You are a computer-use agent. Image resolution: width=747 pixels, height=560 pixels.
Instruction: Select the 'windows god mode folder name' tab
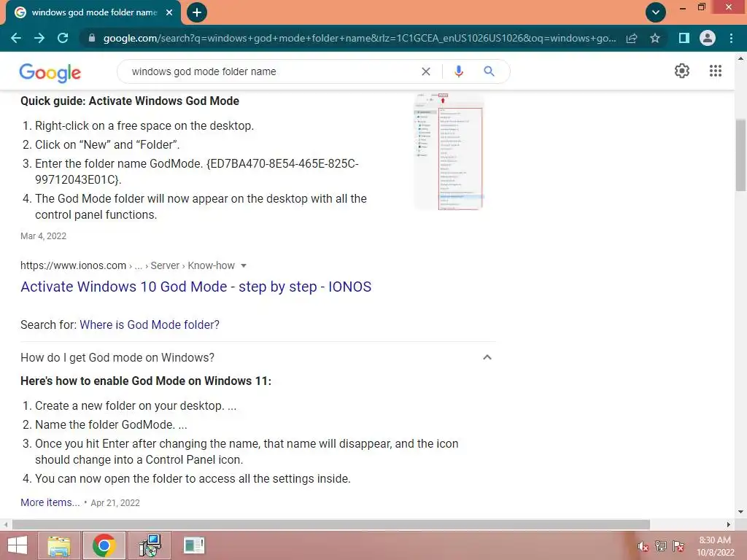pyautogui.click(x=94, y=12)
